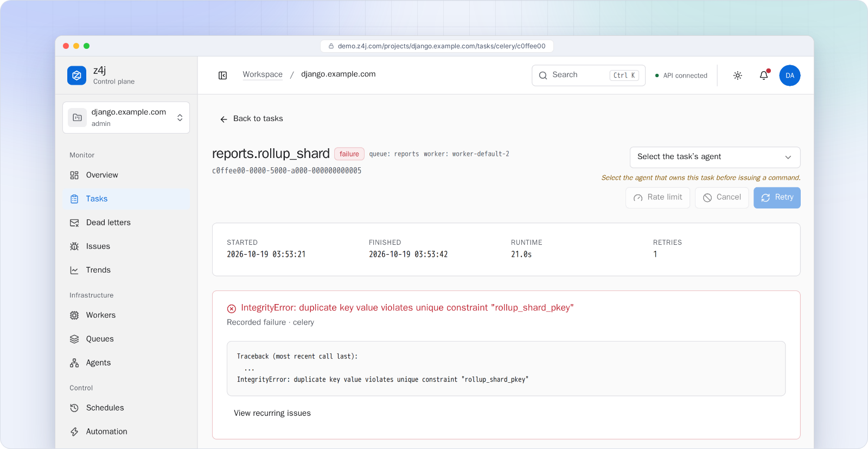Viewport: 868px width, 449px height.
Task: Expand the django.example.com project switcher
Action: 126,117
